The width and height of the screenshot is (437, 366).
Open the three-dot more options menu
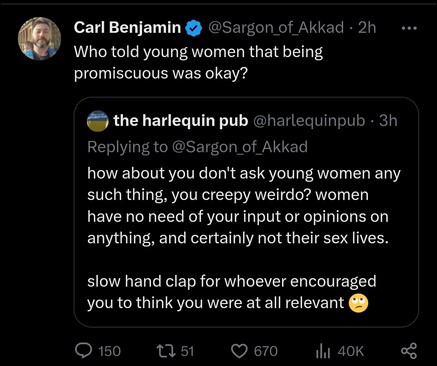coord(409,29)
